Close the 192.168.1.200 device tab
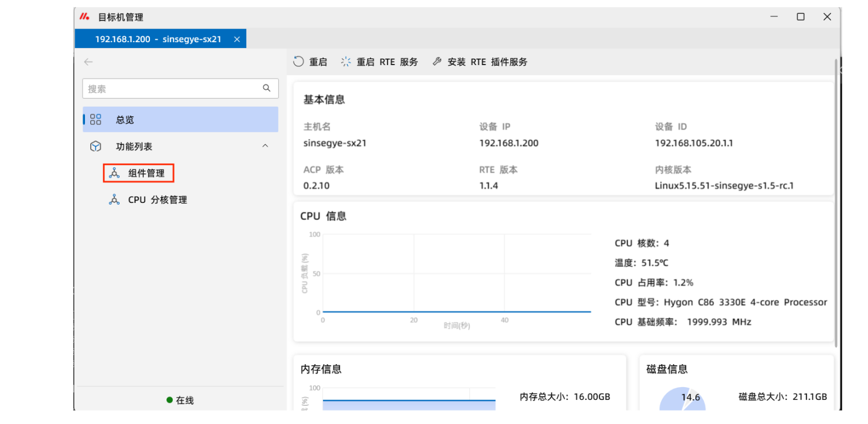Image resolution: width=868 pixels, height=424 pixels. click(237, 39)
